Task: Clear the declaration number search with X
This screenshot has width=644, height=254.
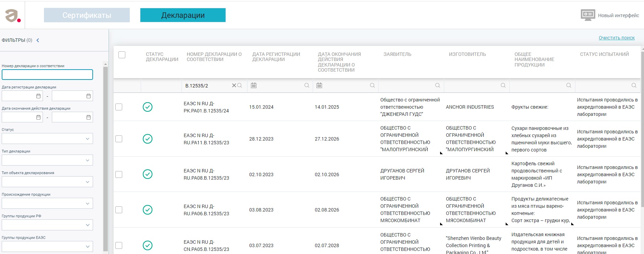Action: 234,85
